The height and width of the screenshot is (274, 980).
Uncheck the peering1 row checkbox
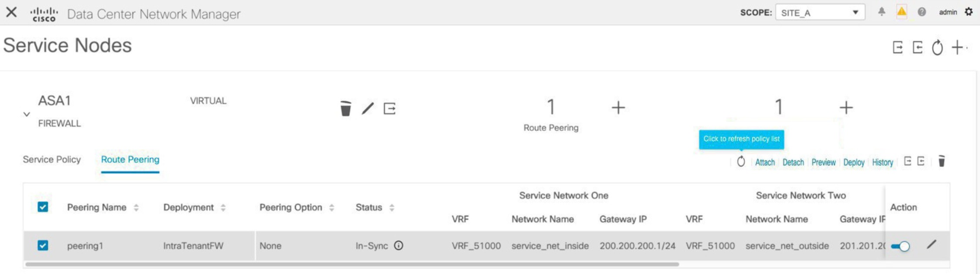point(43,246)
